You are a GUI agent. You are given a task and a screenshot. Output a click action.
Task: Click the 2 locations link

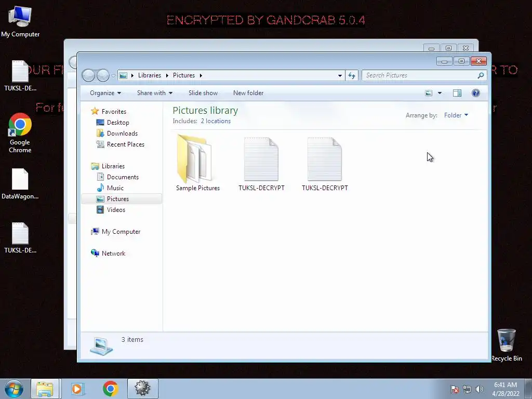coord(216,121)
